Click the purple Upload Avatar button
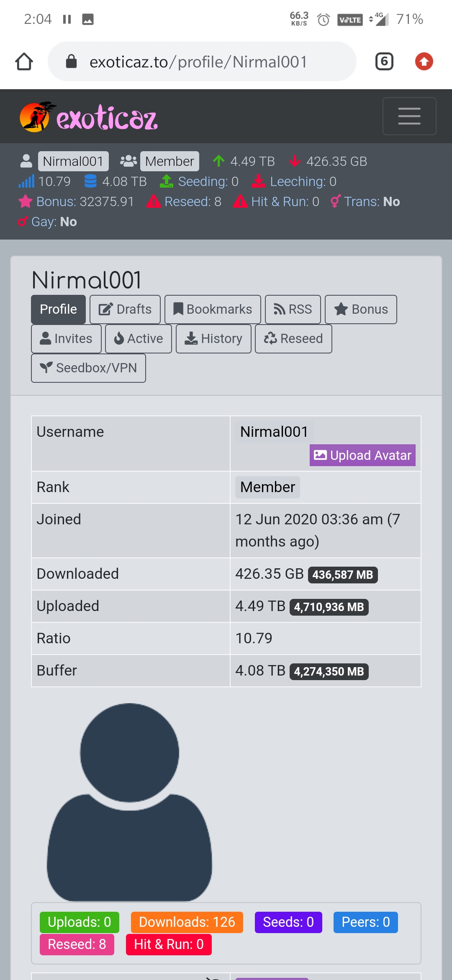452x980 pixels. (362, 455)
